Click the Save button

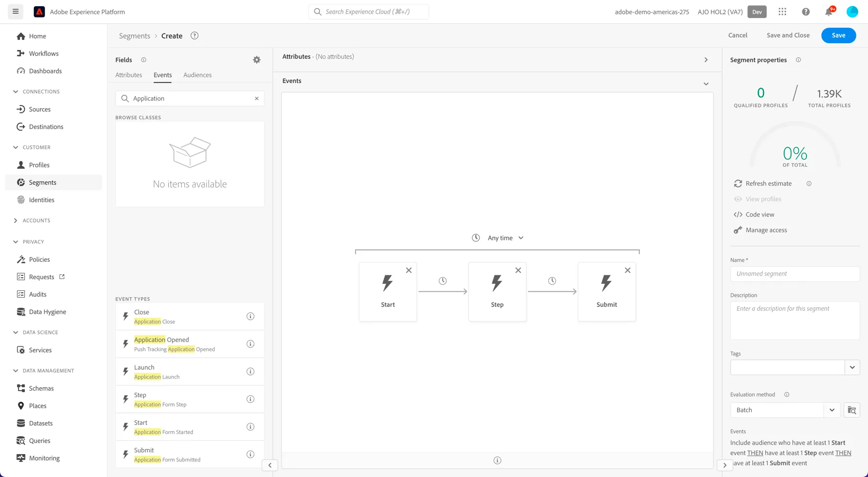[838, 35]
